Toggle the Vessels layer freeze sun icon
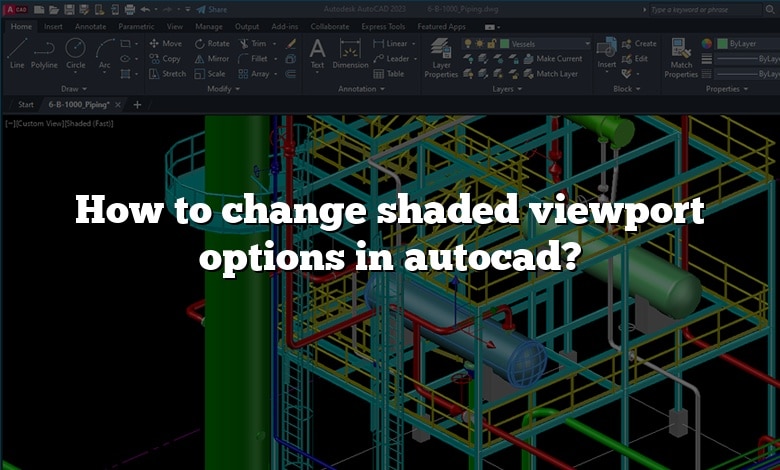The image size is (780, 470). [480, 44]
